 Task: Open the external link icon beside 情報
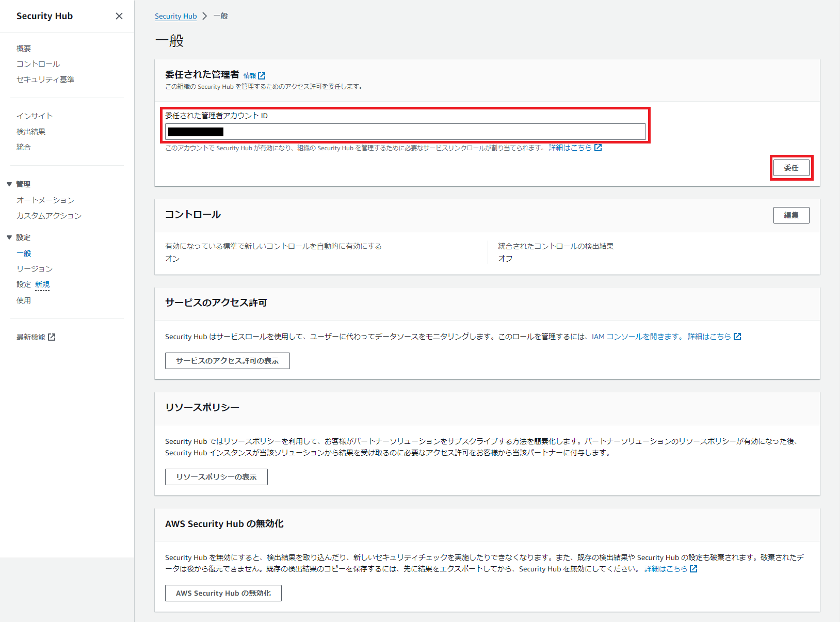[x=262, y=76]
